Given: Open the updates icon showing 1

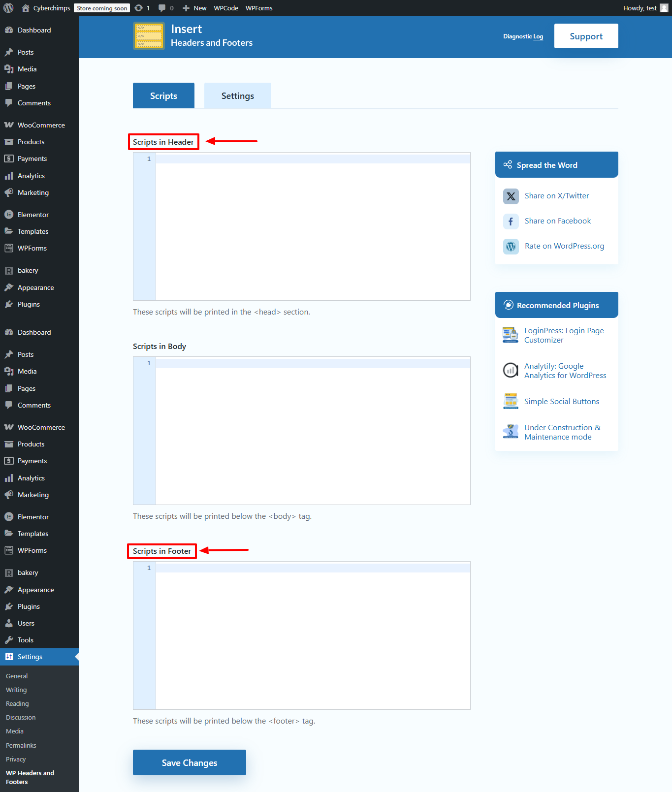Looking at the screenshot, I should (139, 8).
